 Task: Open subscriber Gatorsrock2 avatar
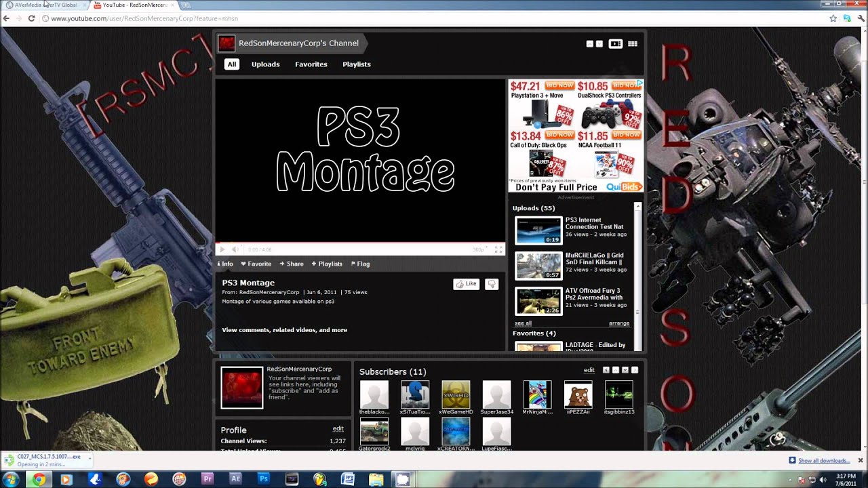pos(374,431)
